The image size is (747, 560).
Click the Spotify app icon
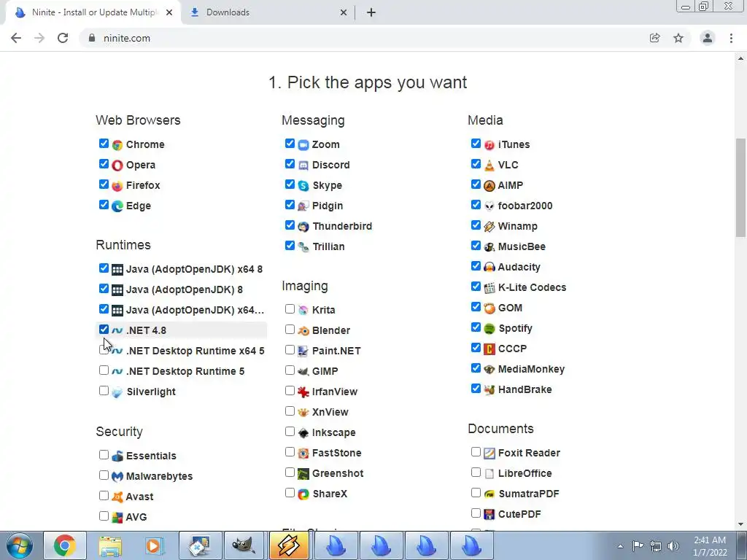[489, 329]
